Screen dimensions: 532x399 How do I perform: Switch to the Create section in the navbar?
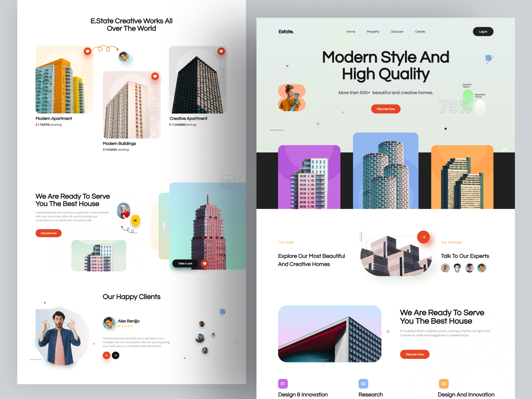[x=420, y=31]
